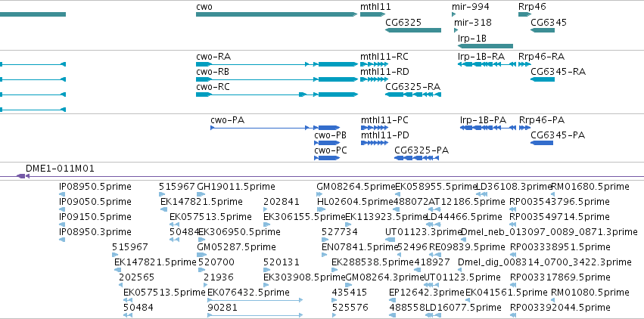Viewport: 644px width, 319px height.
Task: Click the mthl11-RD transcript label
Action: [385, 72]
